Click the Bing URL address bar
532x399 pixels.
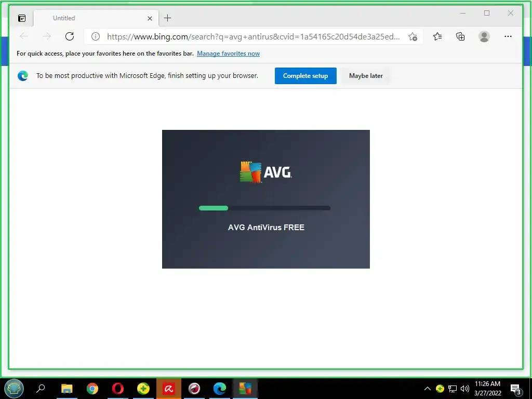click(253, 37)
